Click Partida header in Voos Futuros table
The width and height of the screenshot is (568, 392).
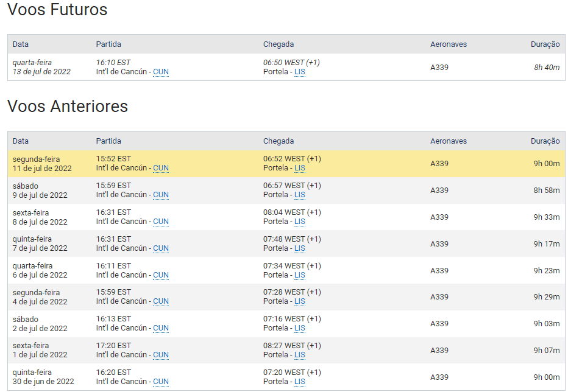108,44
